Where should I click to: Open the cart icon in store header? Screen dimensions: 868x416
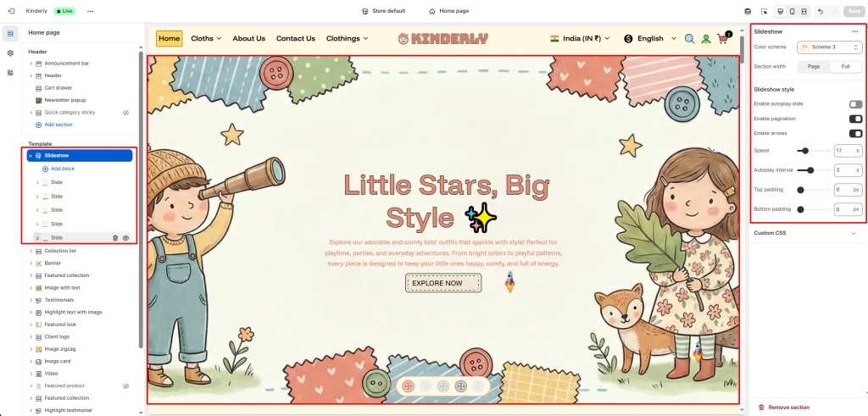click(724, 37)
